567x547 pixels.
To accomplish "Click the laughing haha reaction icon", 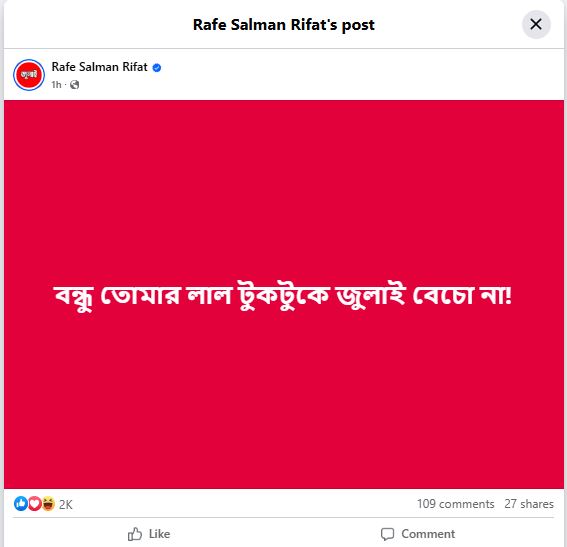I will coord(48,504).
